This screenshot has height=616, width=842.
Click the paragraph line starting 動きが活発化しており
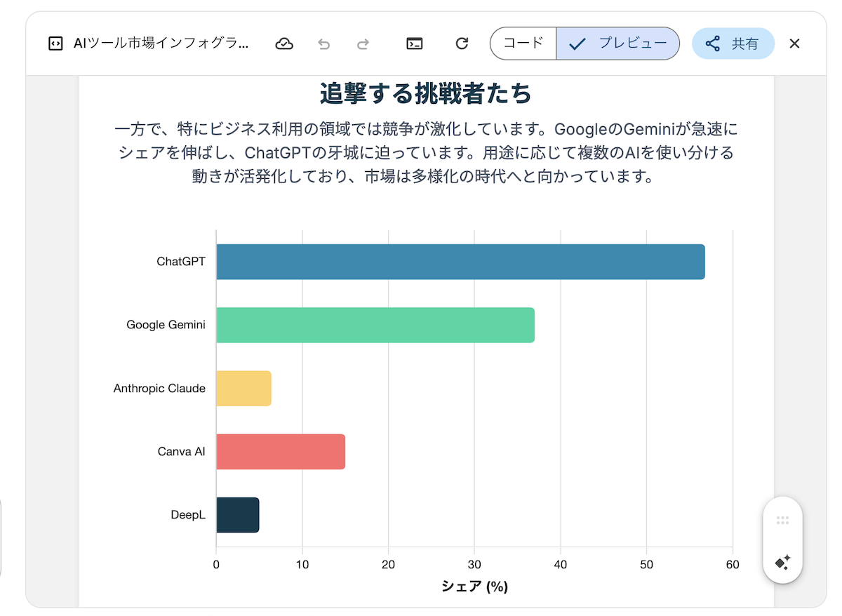point(423,176)
